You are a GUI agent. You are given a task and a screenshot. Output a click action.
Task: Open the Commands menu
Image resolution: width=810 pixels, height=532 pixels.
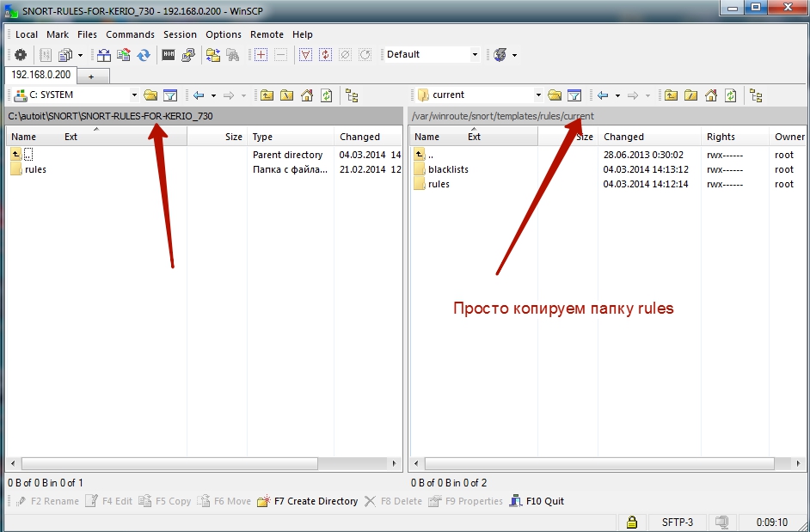pyautogui.click(x=130, y=34)
